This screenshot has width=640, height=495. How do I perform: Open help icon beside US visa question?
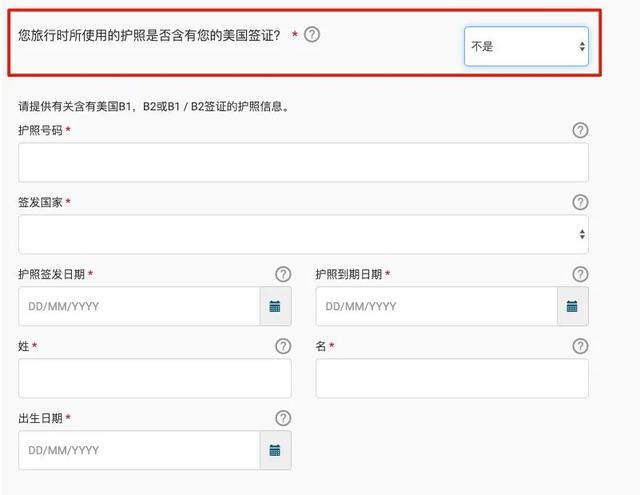(312, 35)
